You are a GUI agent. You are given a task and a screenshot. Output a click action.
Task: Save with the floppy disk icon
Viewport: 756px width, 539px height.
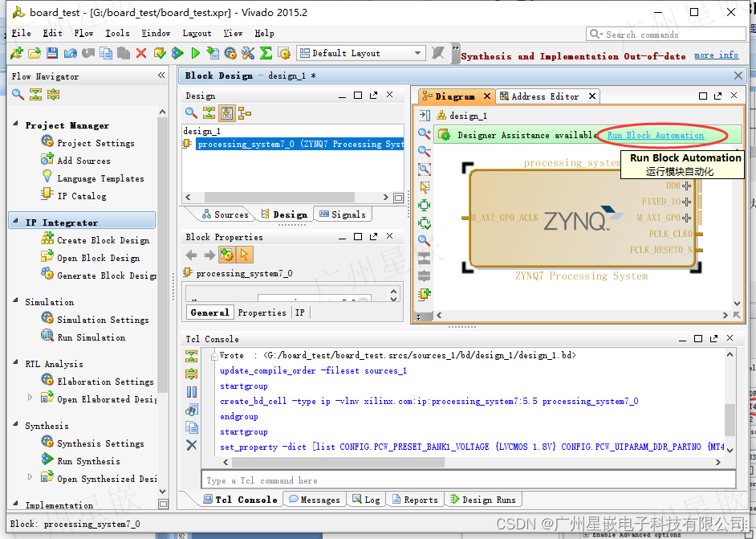(52, 53)
